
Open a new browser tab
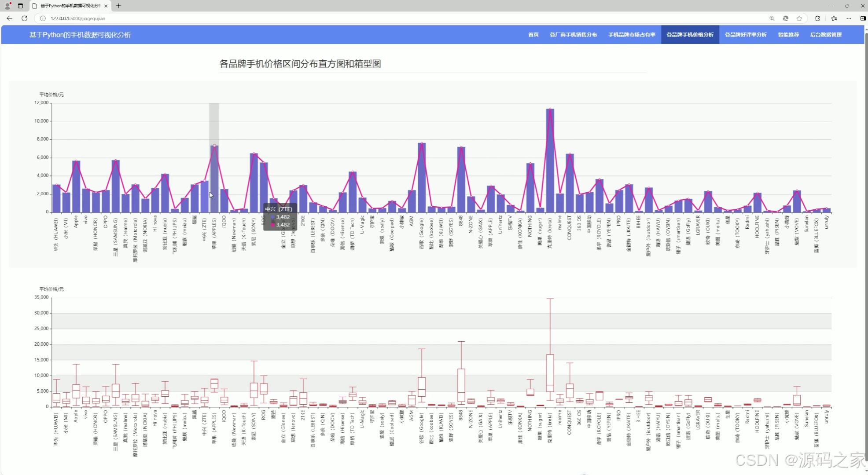(x=118, y=6)
